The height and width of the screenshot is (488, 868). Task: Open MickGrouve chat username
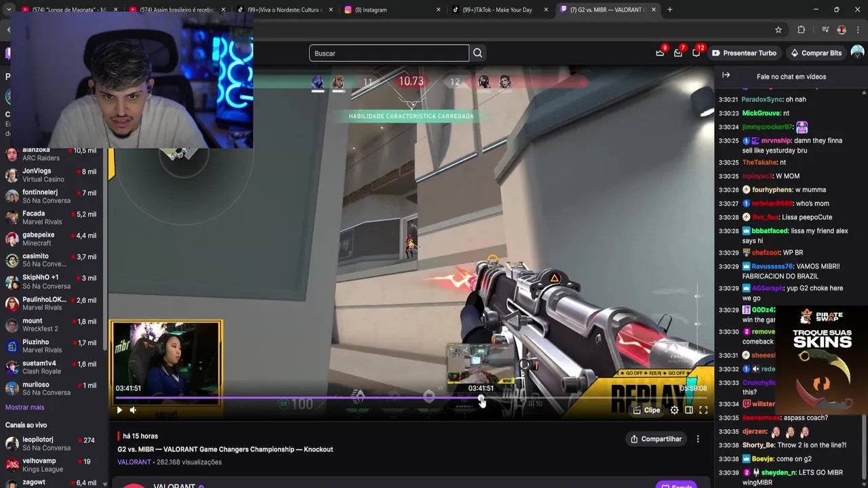tap(761, 113)
